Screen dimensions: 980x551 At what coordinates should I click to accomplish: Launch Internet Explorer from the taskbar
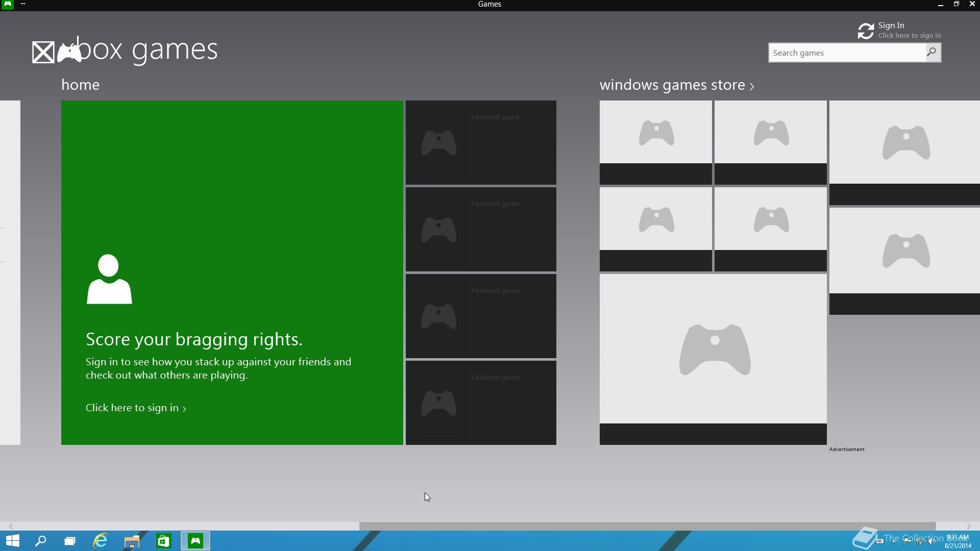(101, 541)
